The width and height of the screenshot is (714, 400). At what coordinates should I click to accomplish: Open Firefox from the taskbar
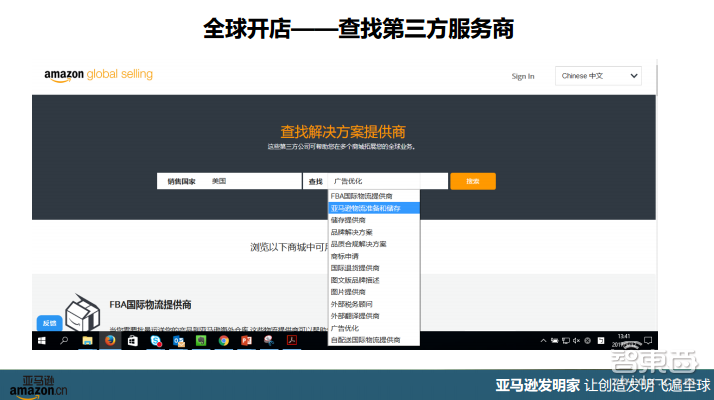click(110, 341)
